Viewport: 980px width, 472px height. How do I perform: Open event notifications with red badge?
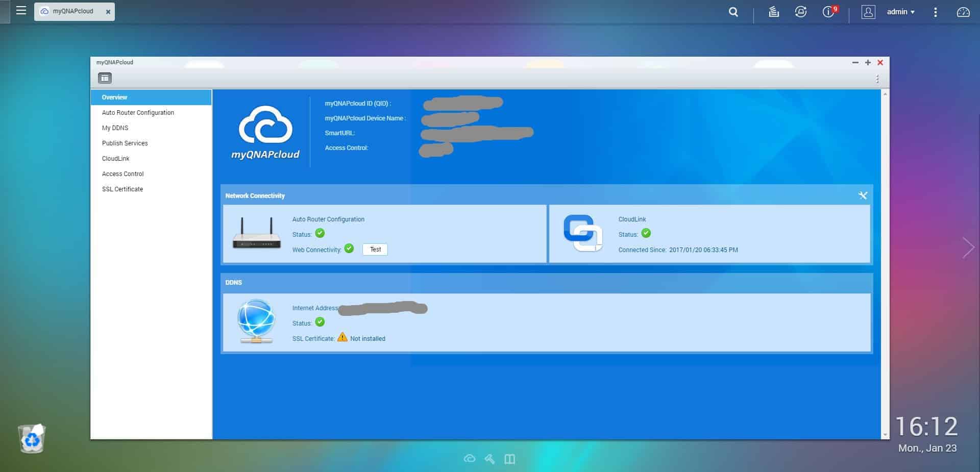point(830,11)
